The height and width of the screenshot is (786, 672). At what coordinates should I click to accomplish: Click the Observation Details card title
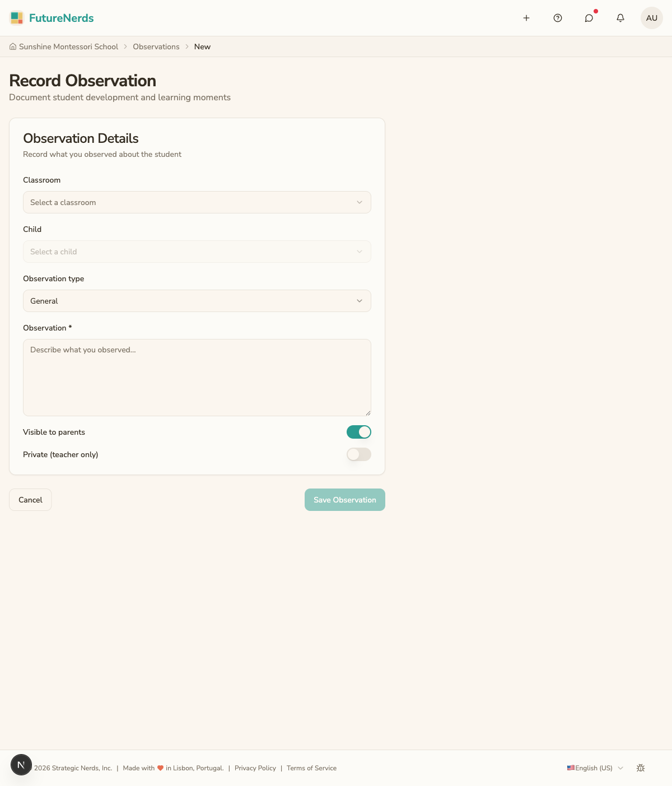point(81,138)
